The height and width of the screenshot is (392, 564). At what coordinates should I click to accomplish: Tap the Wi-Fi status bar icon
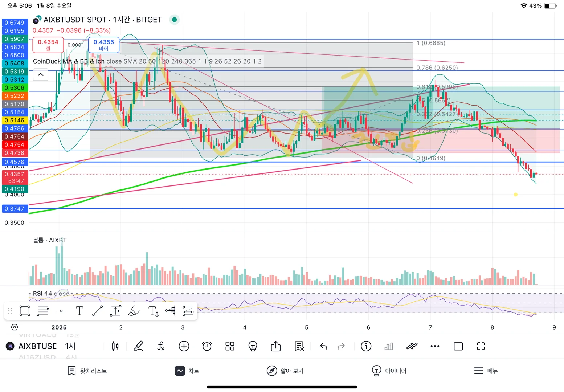(524, 5)
